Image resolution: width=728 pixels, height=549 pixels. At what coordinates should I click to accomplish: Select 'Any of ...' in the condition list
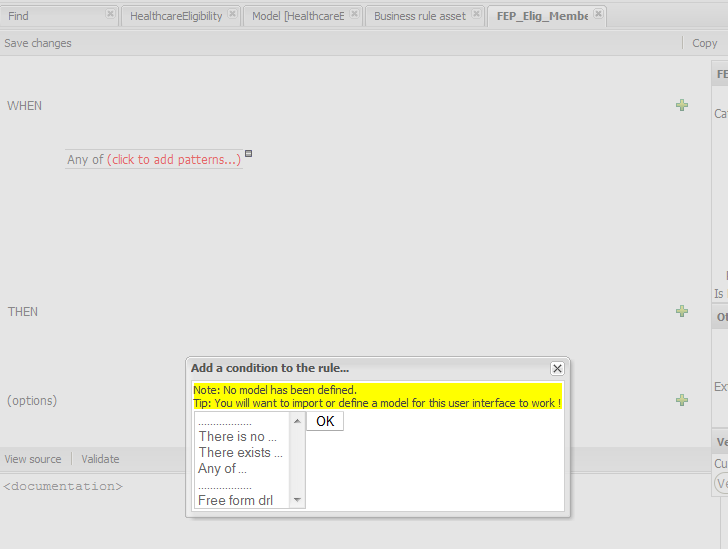tap(222, 468)
